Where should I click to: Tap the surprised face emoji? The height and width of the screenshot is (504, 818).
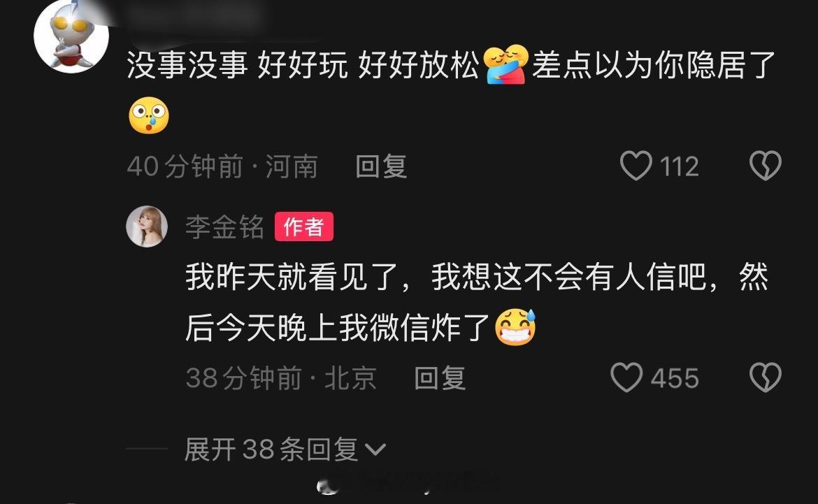[x=149, y=115]
